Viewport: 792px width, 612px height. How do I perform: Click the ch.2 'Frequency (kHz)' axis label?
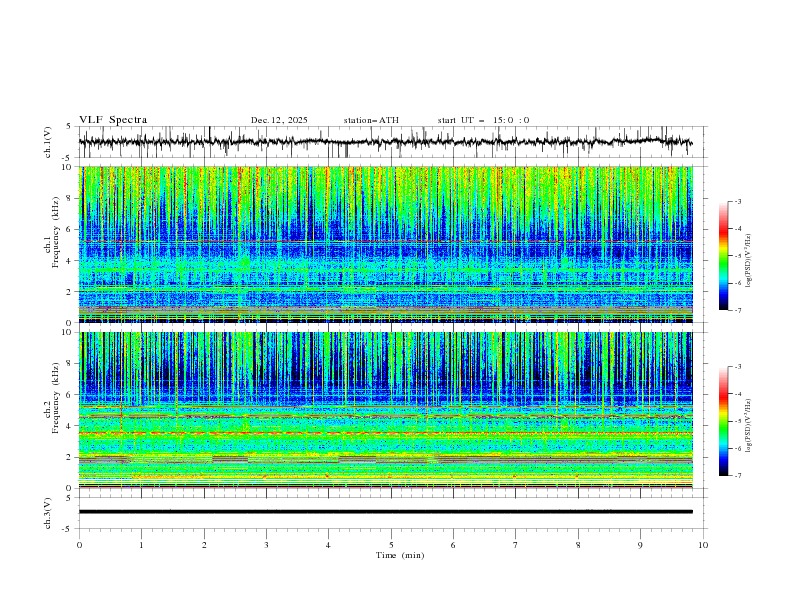[x=55, y=398]
